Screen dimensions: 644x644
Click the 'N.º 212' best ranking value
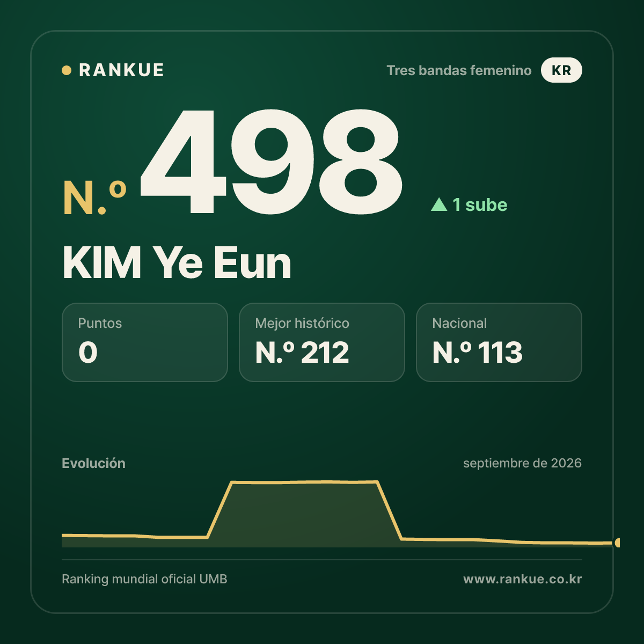[302, 353]
